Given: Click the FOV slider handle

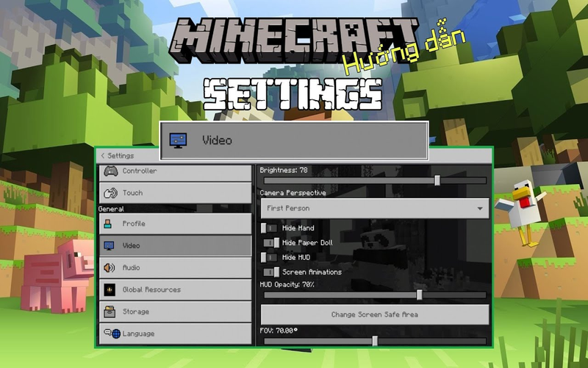Looking at the screenshot, I should coord(375,341).
